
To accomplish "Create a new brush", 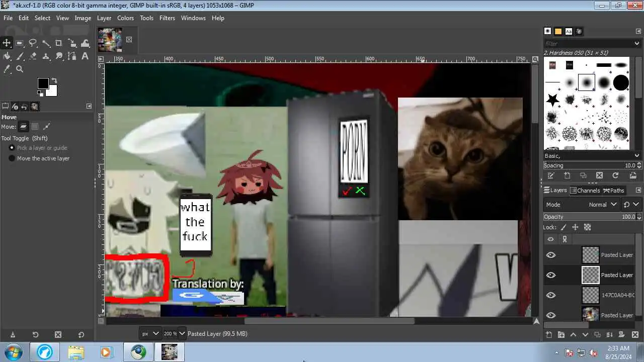I will click(567, 175).
